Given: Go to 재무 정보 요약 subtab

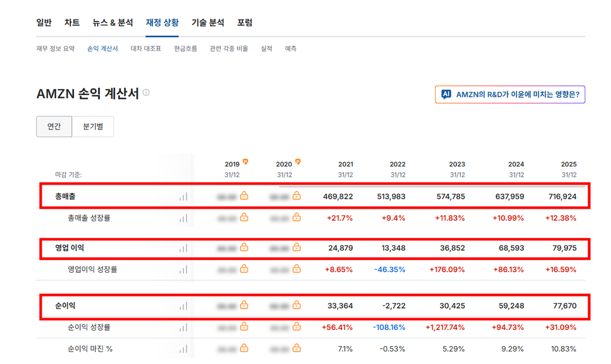Looking at the screenshot, I should coord(55,49).
